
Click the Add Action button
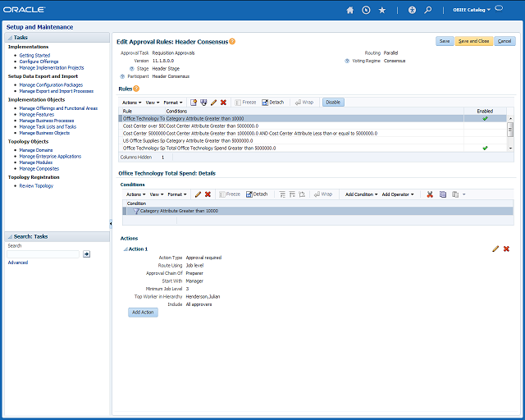coord(143,313)
